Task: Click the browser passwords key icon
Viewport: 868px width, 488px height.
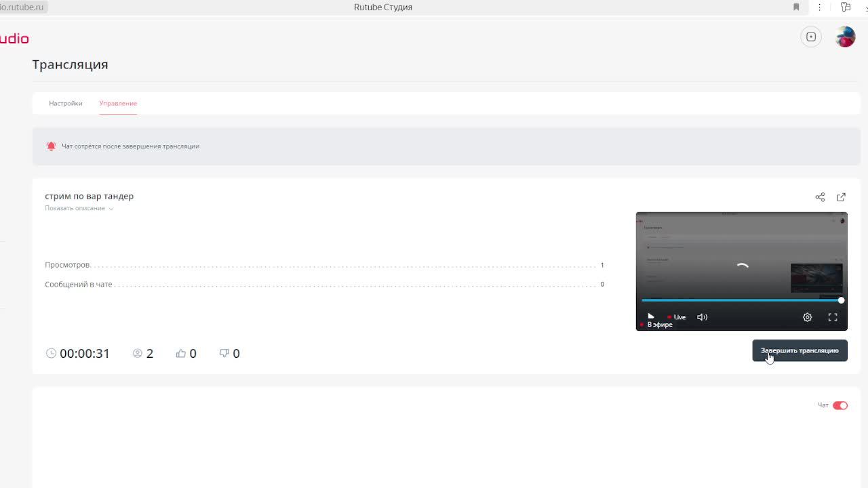Action: click(x=845, y=7)
